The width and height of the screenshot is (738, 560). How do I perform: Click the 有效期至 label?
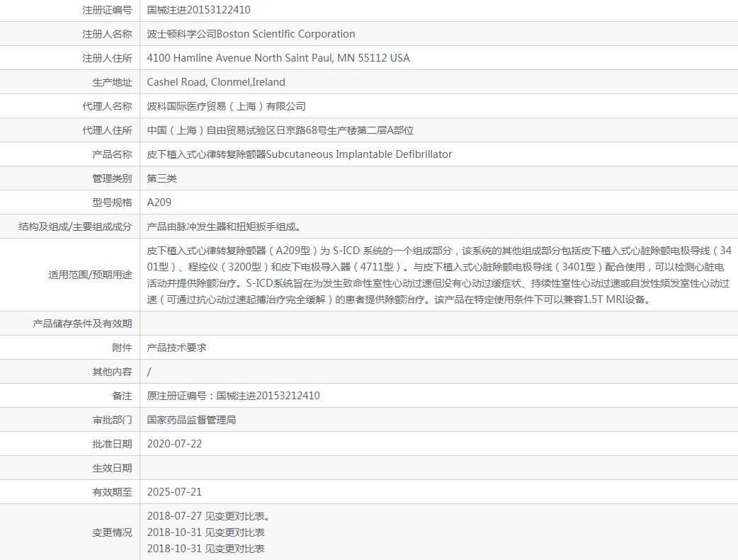click(x=112, y=492)
